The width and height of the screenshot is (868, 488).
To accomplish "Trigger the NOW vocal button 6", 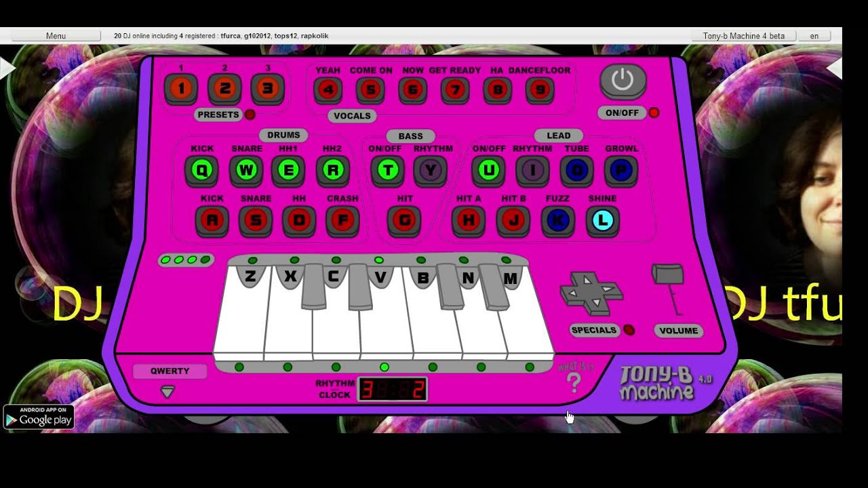I will [x=413, y=89].
